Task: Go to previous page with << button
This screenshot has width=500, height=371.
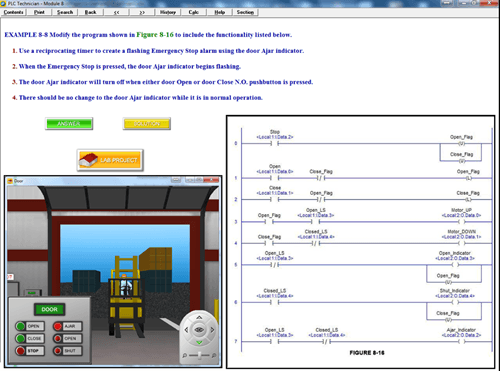Action: [x=116, y=12]
